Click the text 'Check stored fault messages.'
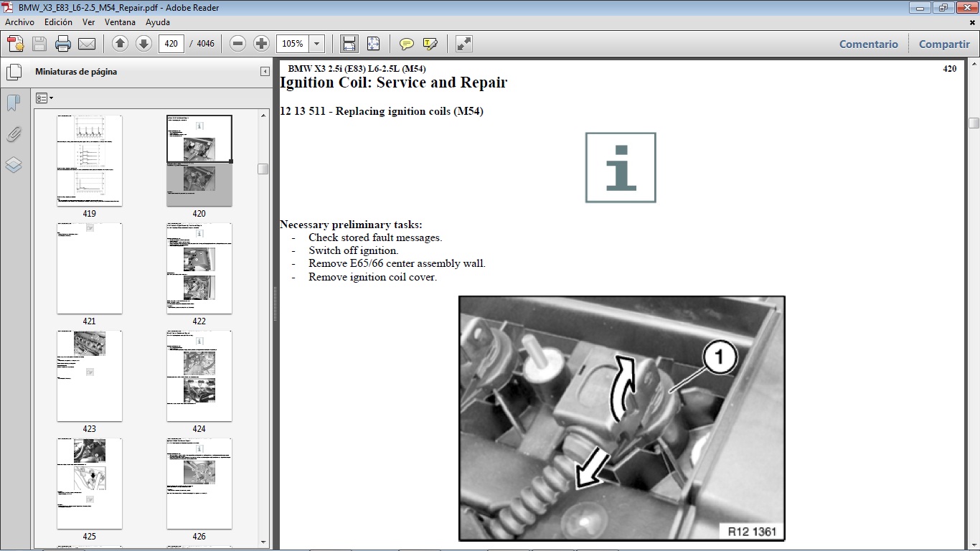 tap(375, 237)
